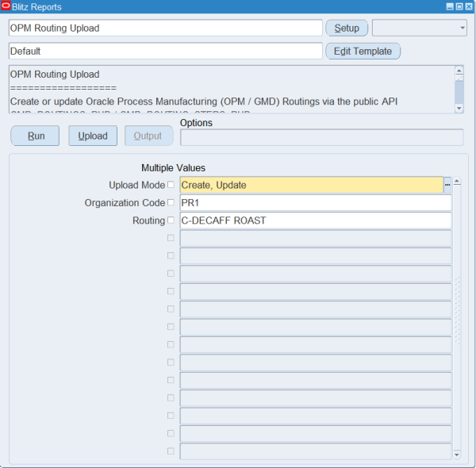
Task: Click the template field showing Default
Action: pyautogui.click(x=166, y=51)
